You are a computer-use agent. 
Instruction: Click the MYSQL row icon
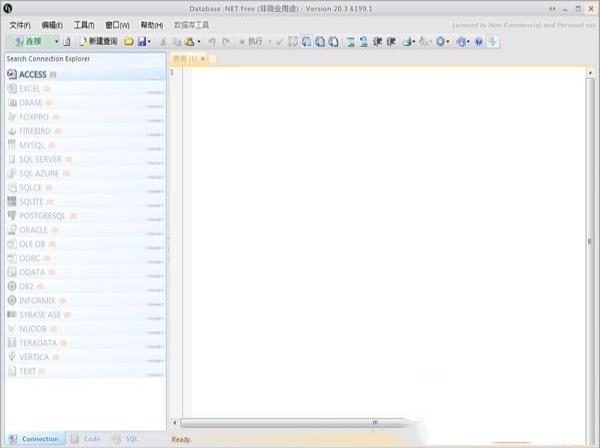12,145
